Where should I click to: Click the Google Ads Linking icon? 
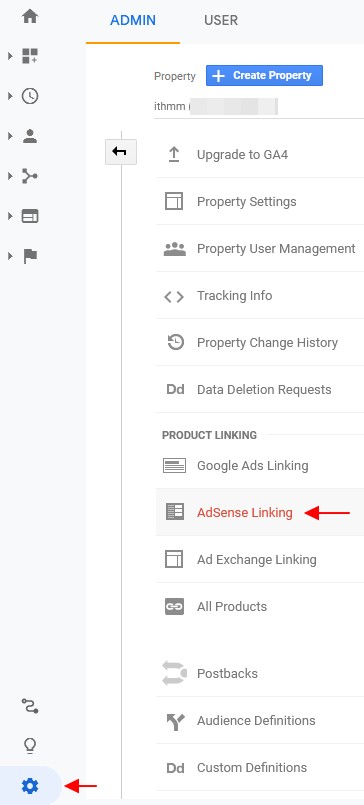[x=175, y=466]
